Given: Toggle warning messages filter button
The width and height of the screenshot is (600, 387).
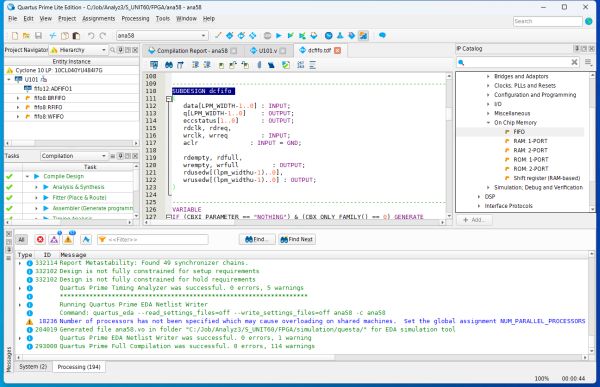Looking at the screenshot, I should [x=68, y=240].
